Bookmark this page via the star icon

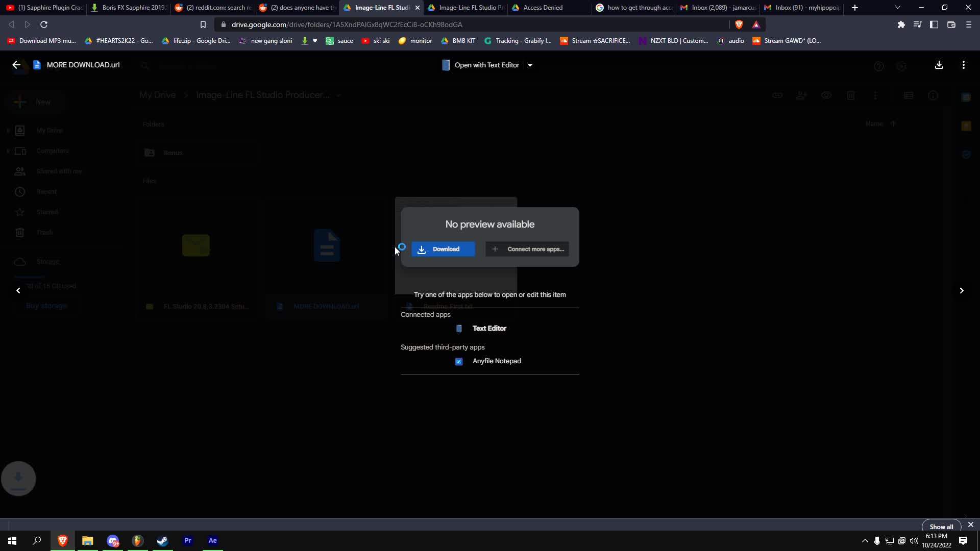point(203,24)
